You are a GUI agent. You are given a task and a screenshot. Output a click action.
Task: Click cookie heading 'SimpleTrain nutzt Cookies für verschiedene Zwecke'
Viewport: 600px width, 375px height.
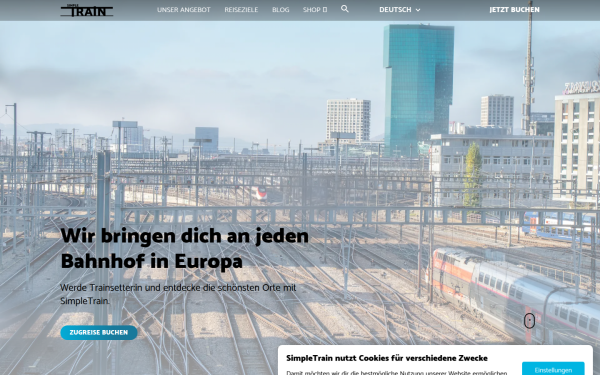(x=387, y=358)
